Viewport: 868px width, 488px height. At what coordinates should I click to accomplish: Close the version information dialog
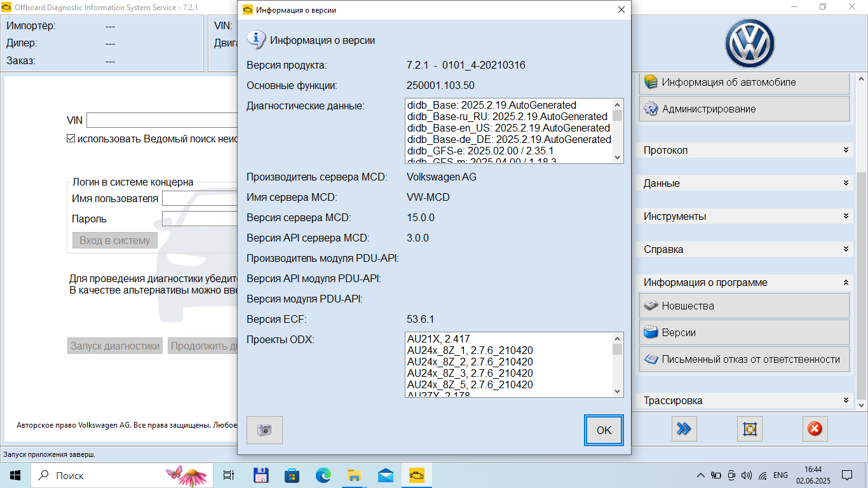pos(621,10)
